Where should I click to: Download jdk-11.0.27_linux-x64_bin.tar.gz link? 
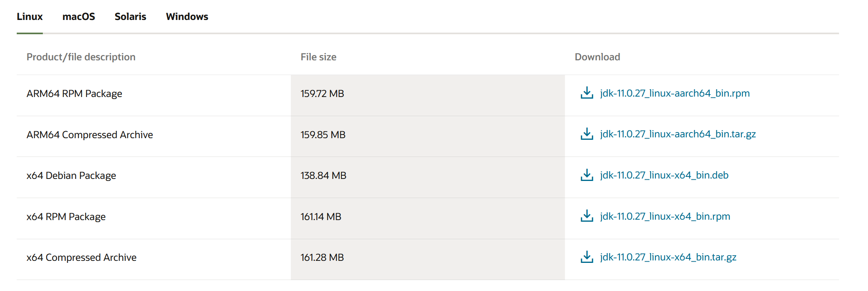[x=668, y=257]
